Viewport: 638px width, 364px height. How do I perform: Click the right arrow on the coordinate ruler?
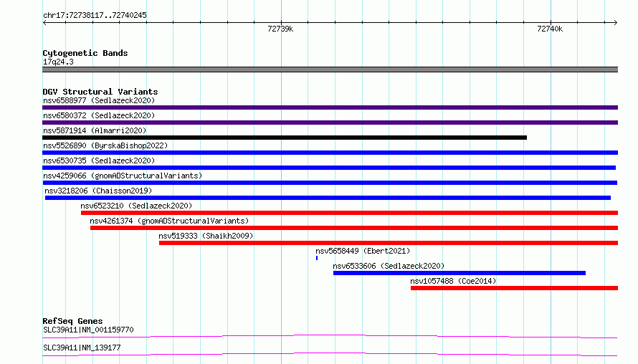[616, 22]
